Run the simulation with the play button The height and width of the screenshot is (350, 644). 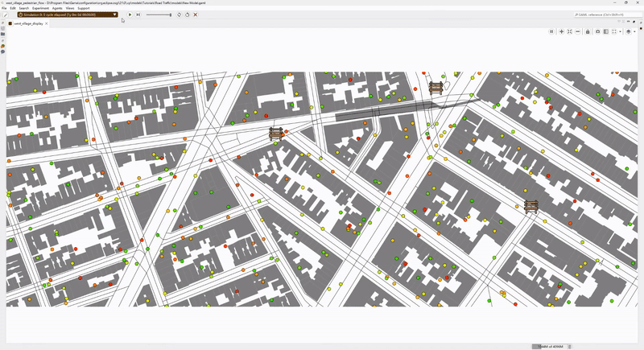point(130,14)
